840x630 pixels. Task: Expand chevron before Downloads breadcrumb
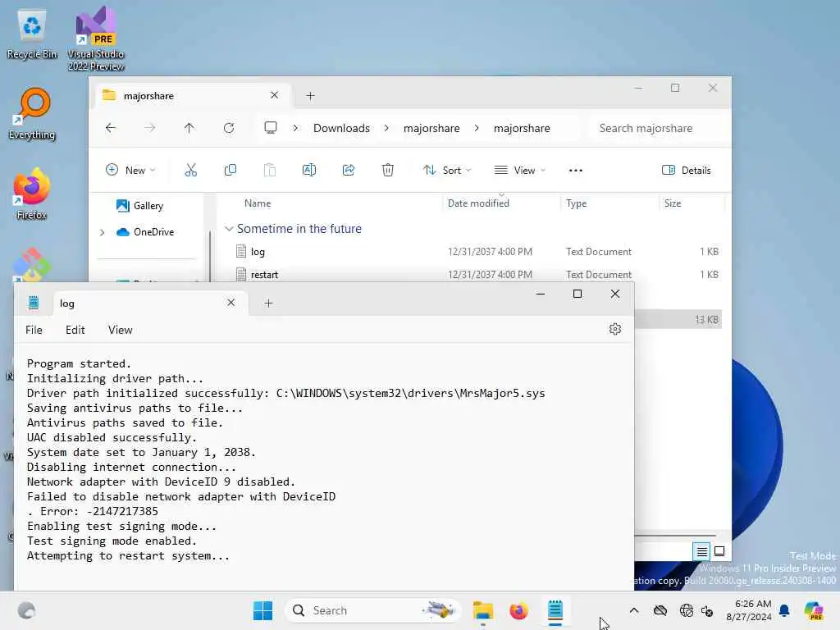pos(295,128)
